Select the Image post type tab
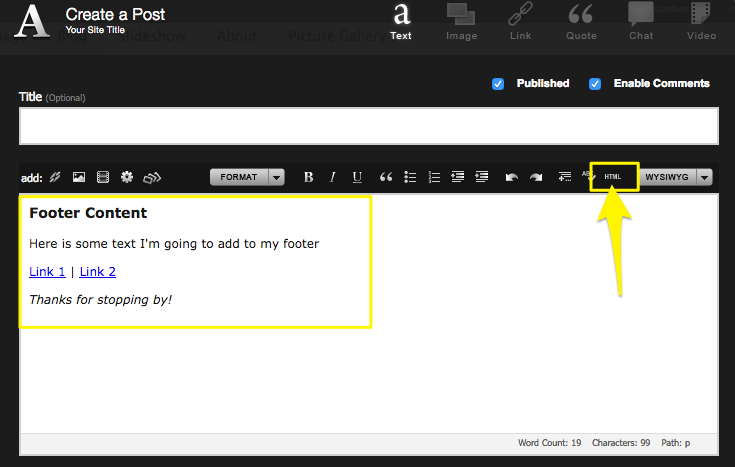Screen dimensions: 735x467 point(461,22)
